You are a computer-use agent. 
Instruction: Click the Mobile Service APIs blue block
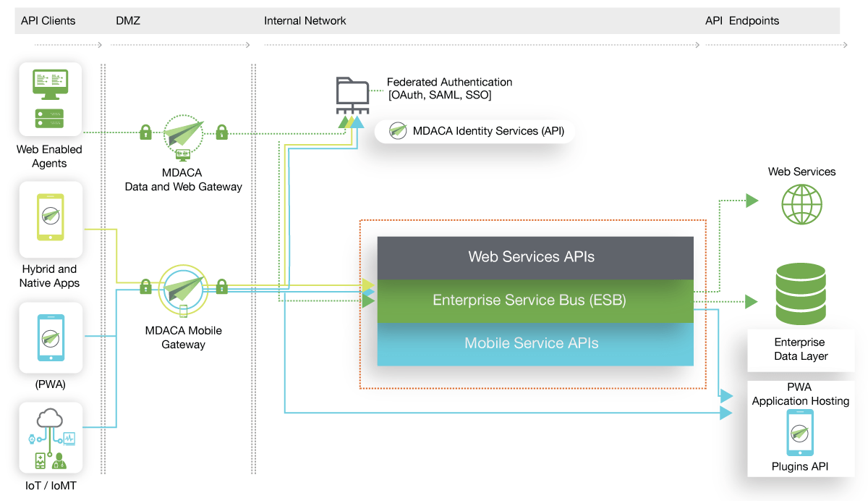click(535, 344)
